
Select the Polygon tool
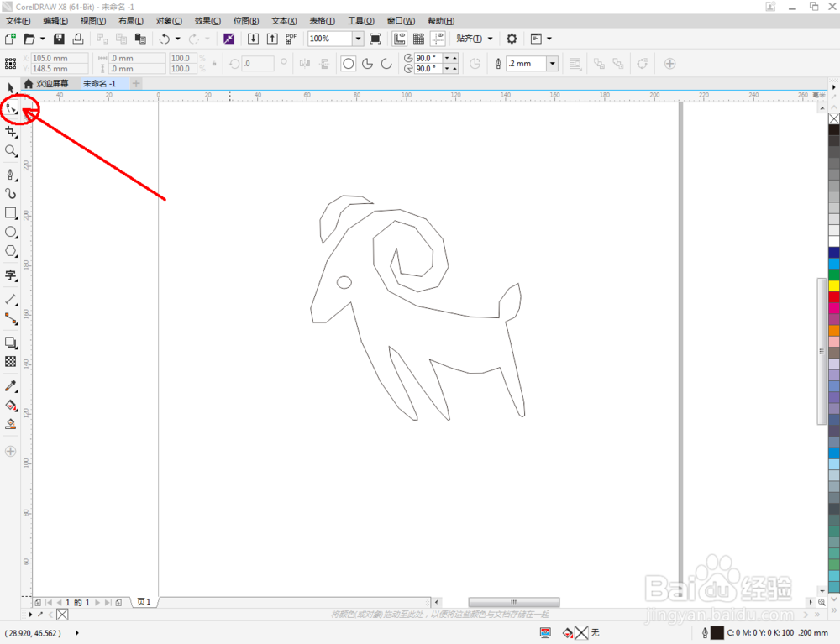point(11,251)
